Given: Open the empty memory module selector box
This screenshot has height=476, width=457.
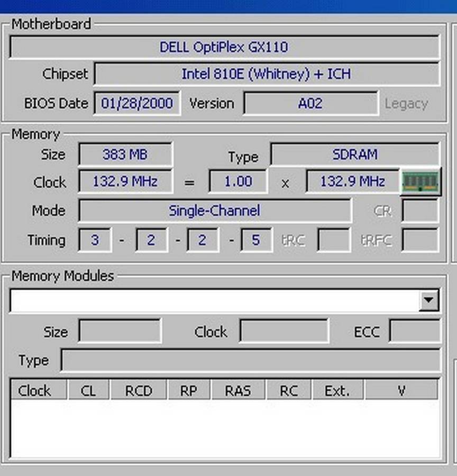Looking at the screenshot, I should pyautogui.click(x=212, y=300).
